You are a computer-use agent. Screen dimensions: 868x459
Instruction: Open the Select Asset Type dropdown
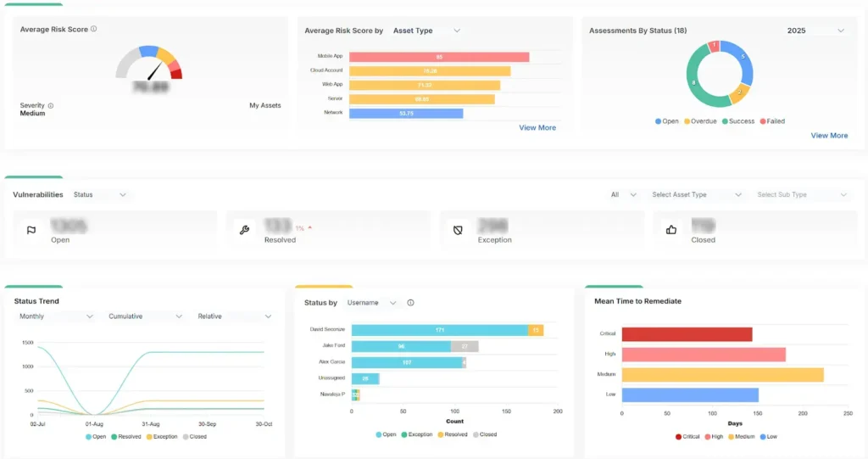[697, 194]
